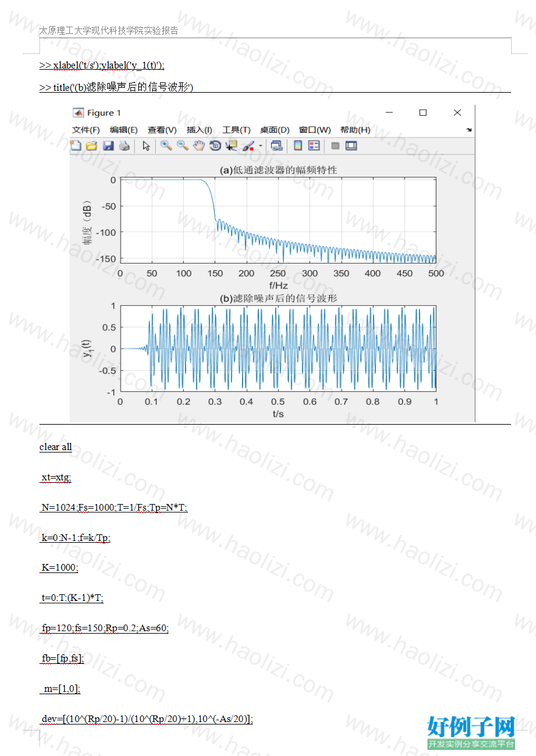Click the code line fb=[fp,fs];
Image resolution: width=536 pixels, height=756 pixels.
(x=62, y=658)
